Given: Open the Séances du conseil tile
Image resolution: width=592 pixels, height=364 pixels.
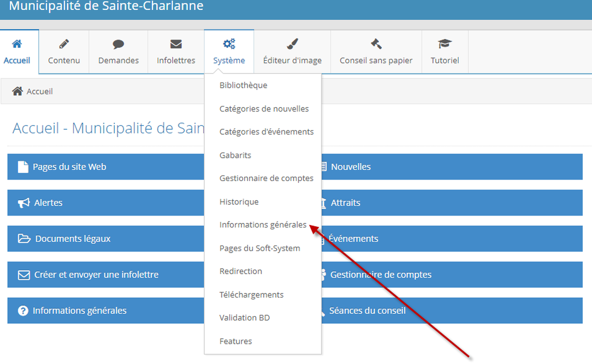Looking at the screenshot, I should pyautogui.click(x=452, y=311).
